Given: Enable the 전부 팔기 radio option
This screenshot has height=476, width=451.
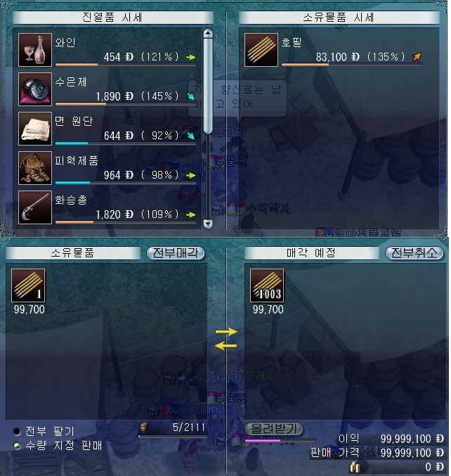Looking at the screenshot, I should 17,431.
